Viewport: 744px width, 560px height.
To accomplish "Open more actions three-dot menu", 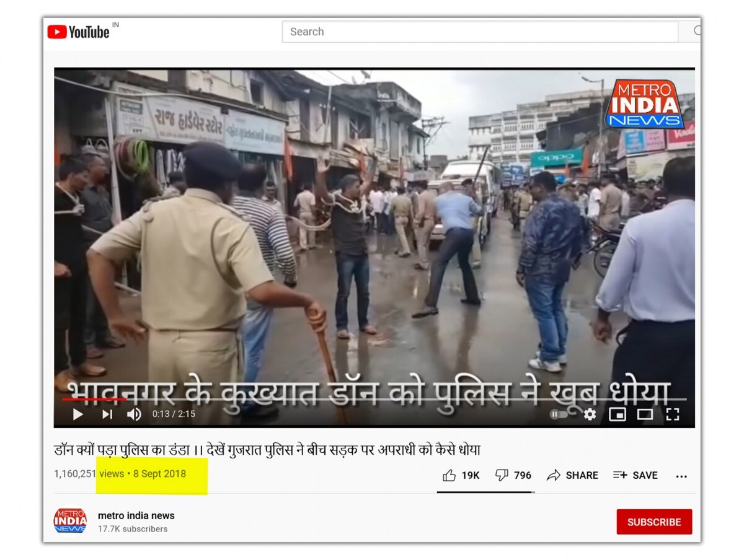I will coord(681,476).
